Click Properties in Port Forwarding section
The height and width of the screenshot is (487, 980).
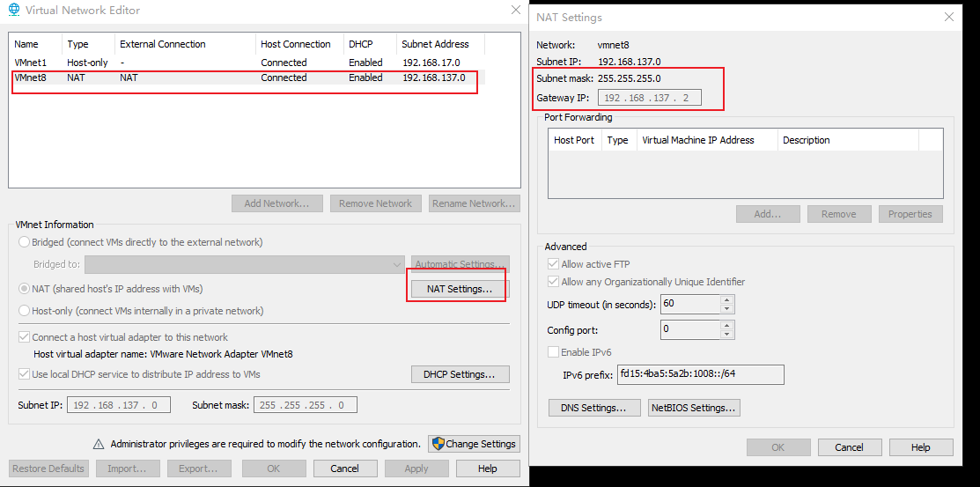(x=910, y=214)
